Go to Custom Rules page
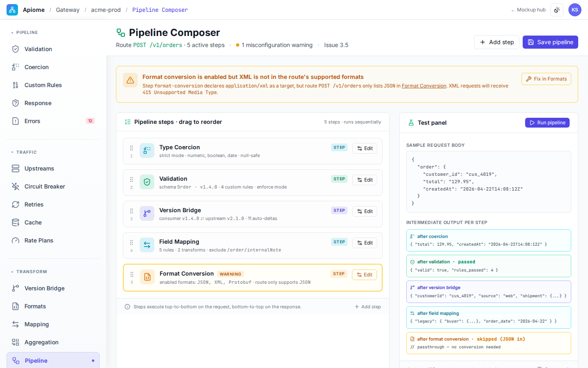The width and height of the screenshot is (588, 368). click(x=53, y=85)
